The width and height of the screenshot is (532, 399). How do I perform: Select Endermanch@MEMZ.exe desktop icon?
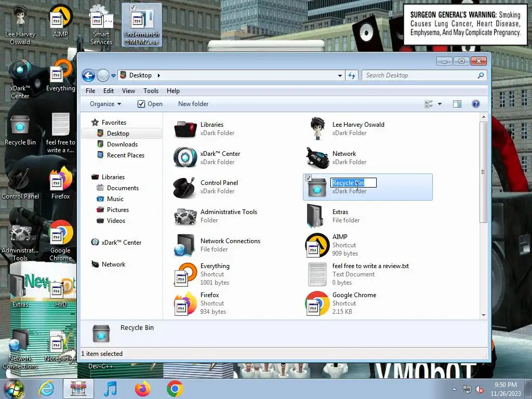pyautogui.click(x=141, y=25)
